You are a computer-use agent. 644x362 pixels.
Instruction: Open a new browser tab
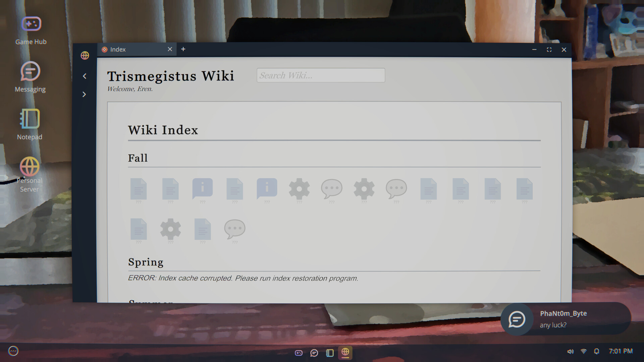click(183, 49)
